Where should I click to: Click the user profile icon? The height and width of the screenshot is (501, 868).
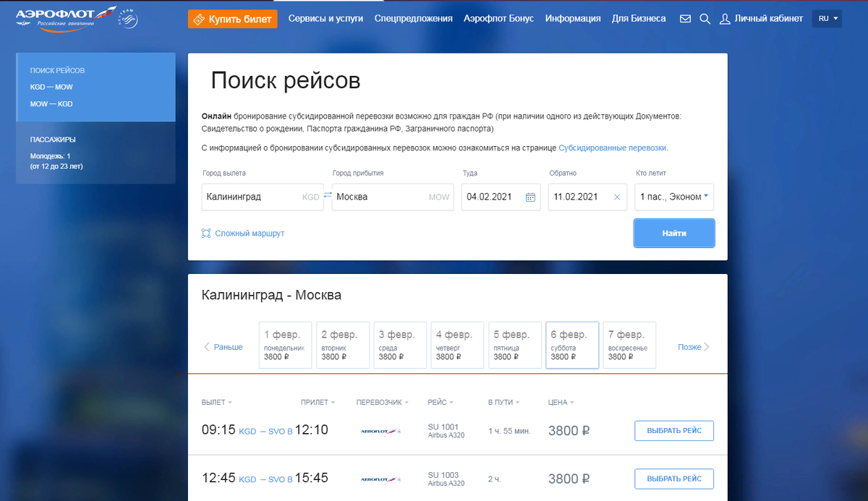click(x=725, y=19)
